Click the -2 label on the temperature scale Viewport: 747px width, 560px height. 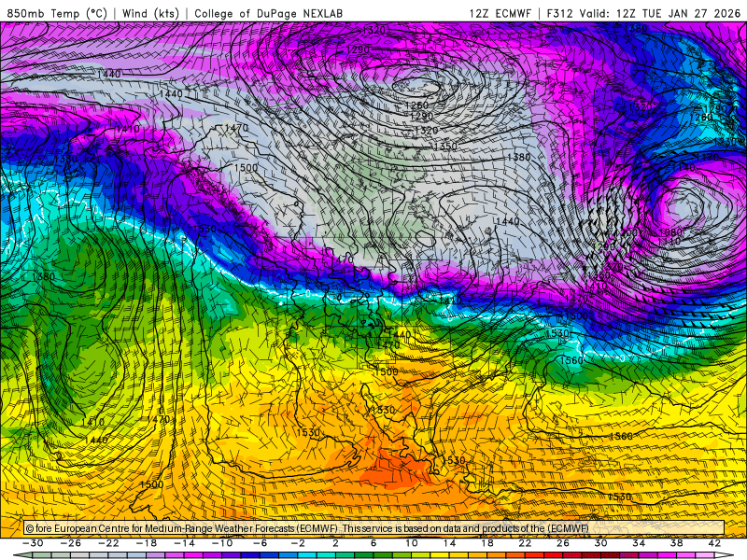[x=298, y=543]
